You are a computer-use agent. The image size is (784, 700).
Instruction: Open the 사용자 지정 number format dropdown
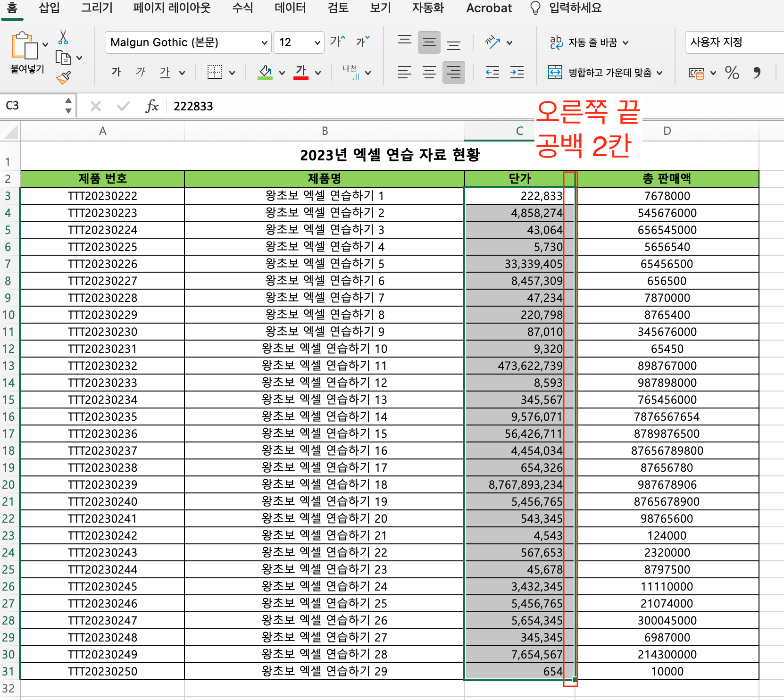pyautogui.click(x=734, y=42)
